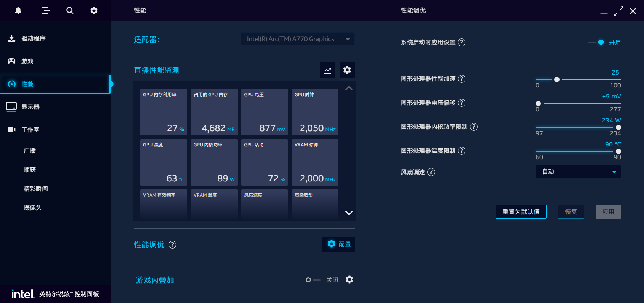
Task: Select the GPU 电压 tile
Action: (x=265, y=112)
